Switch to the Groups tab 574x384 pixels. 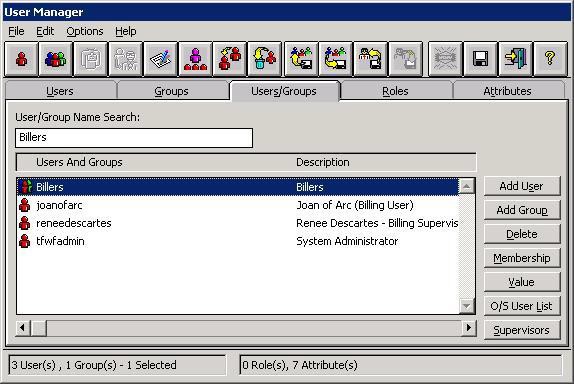(171, 91)
